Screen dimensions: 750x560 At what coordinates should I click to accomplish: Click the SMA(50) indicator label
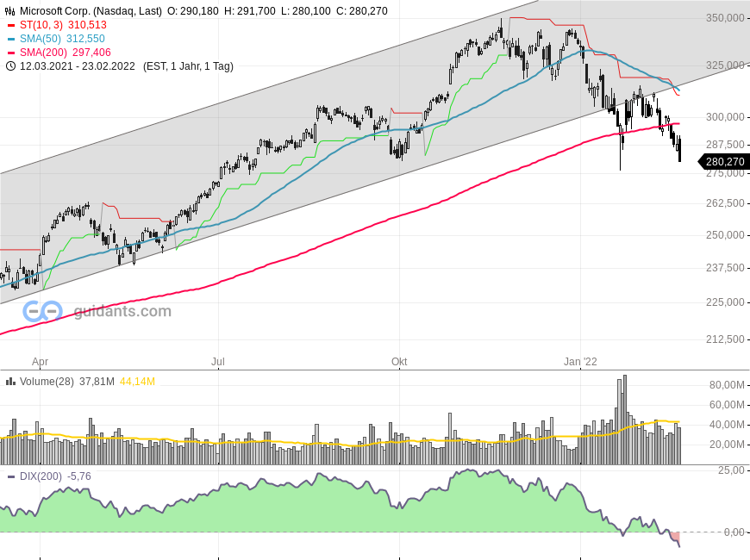(41, 39)
